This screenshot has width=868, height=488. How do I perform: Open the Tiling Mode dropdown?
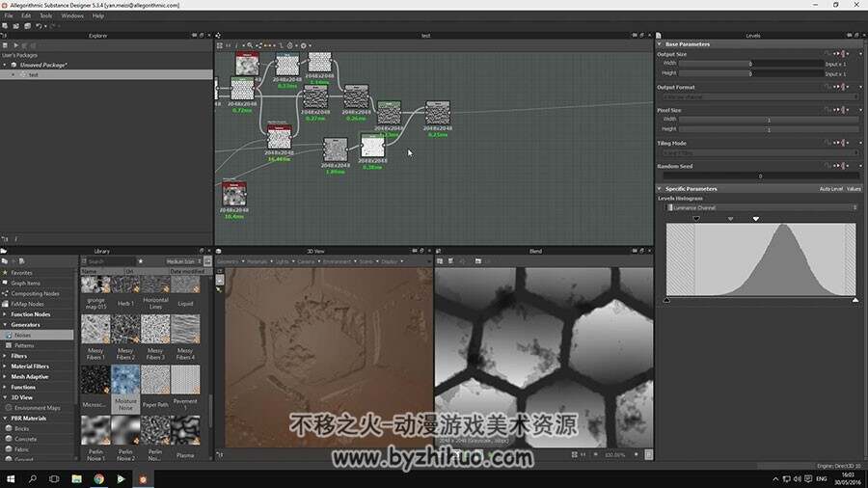coord(759,152)
